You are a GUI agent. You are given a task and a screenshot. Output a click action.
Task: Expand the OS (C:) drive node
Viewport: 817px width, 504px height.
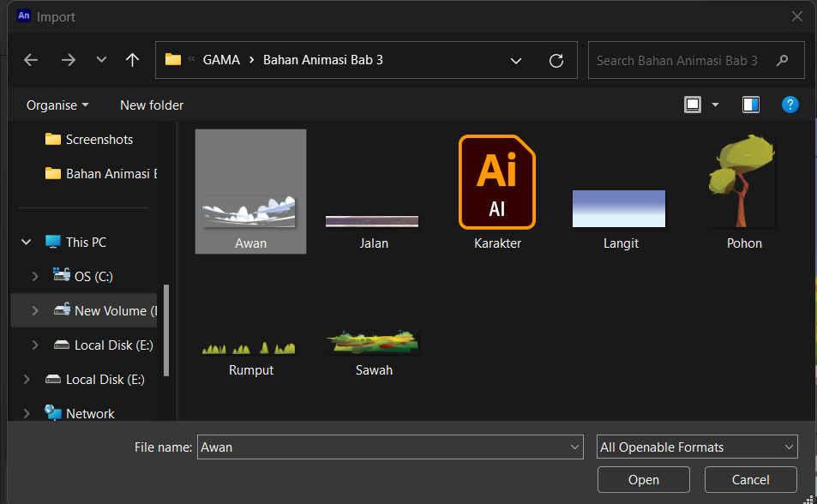[x=35, y=276]
